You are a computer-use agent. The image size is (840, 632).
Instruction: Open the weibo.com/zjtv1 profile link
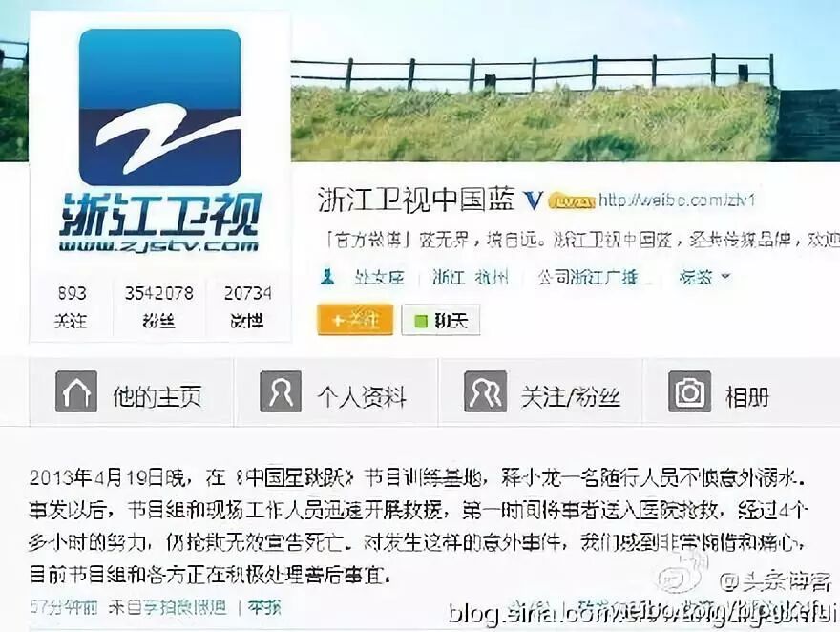677,200
